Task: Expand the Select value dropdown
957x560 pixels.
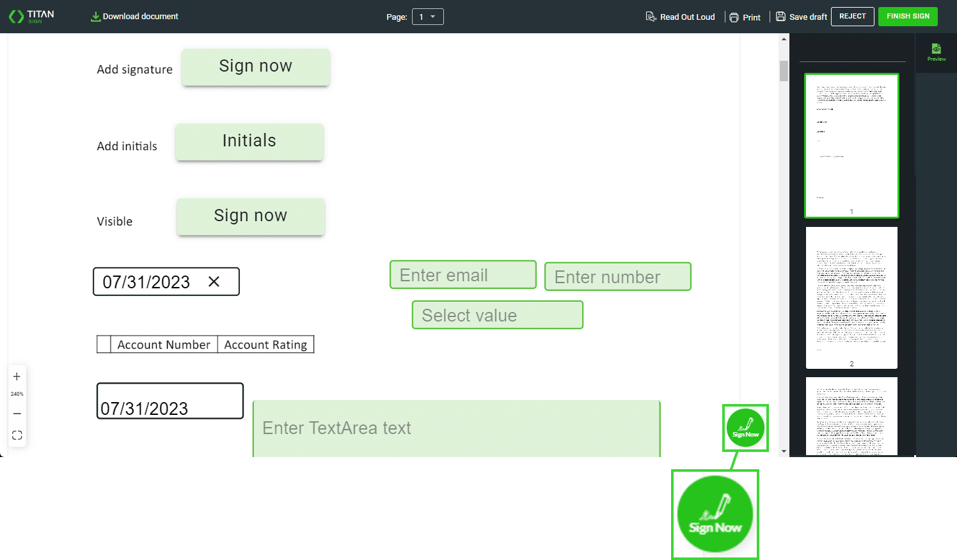Action: click(497, 315)
